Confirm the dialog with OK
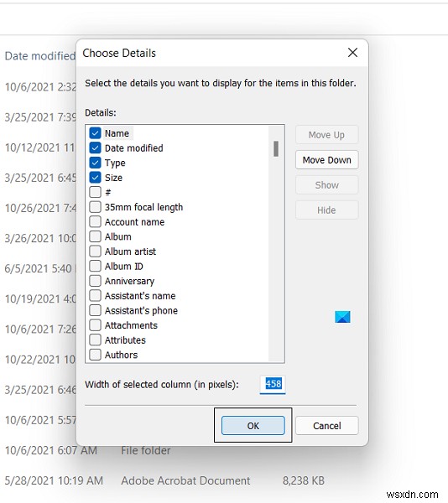The width and height of the screenshot is (448, 503). [253, 425]
